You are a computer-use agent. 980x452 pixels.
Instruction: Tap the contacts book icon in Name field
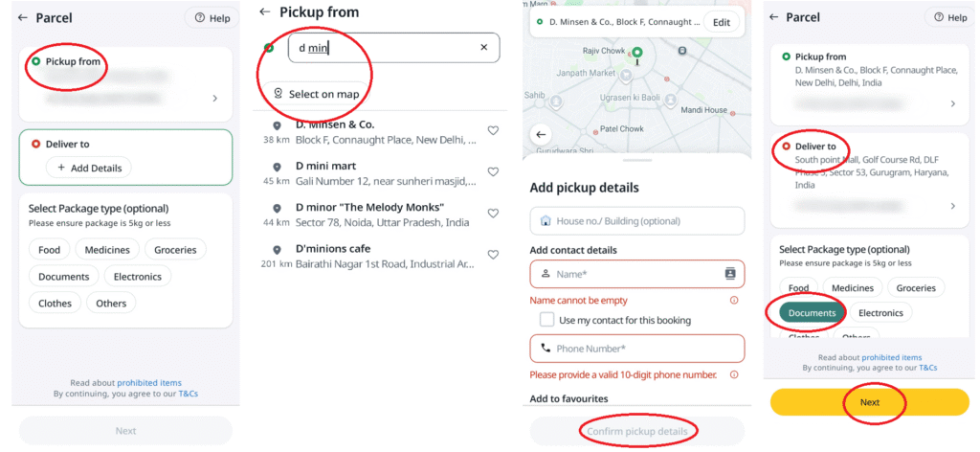(729, 273)
